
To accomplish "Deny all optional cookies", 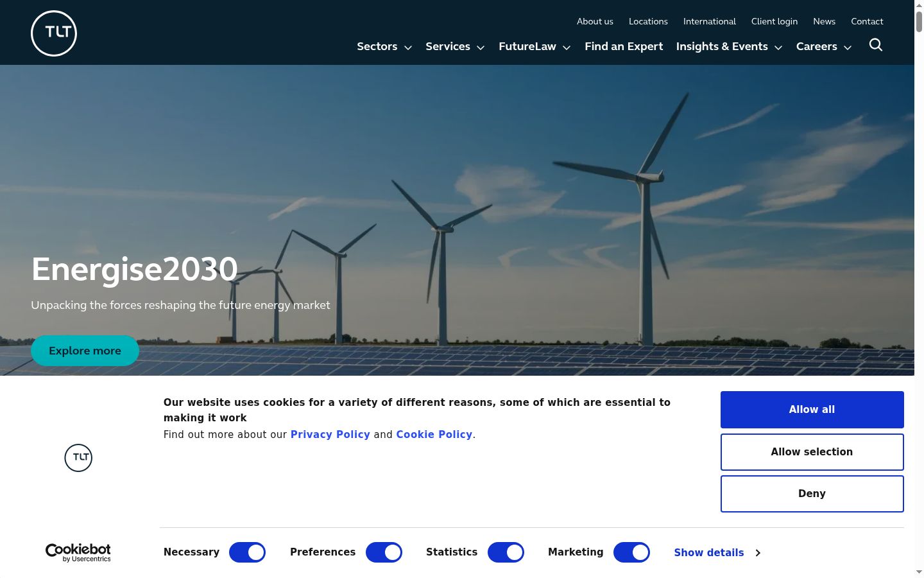I will pyautogui.click(x=812, y=494).
